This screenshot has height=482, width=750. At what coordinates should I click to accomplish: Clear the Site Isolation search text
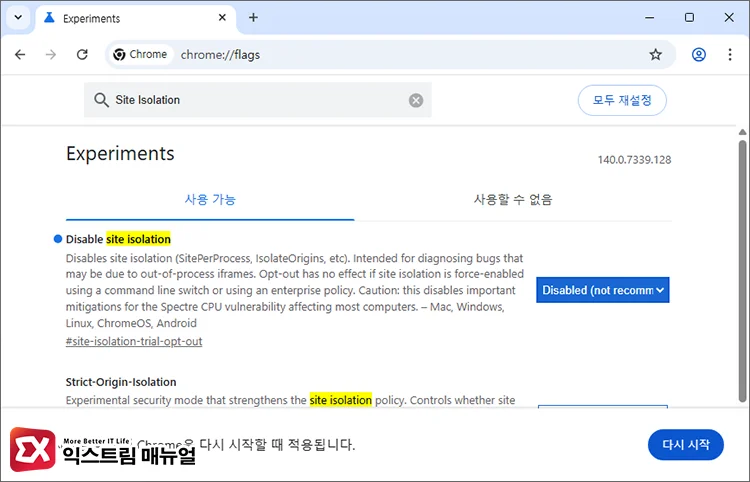(416, 100)
